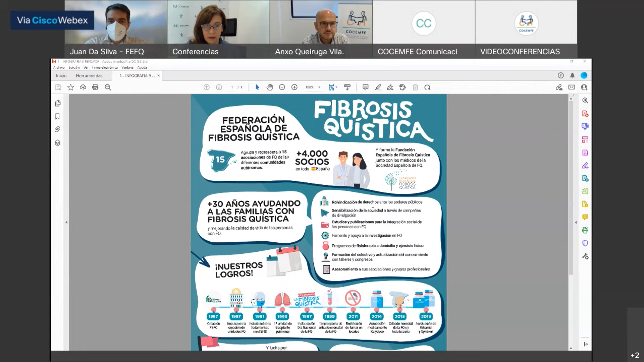The image size is (644, 362).
Task: Click the send by email envelope icon
Action: click(x=572, y=87)
